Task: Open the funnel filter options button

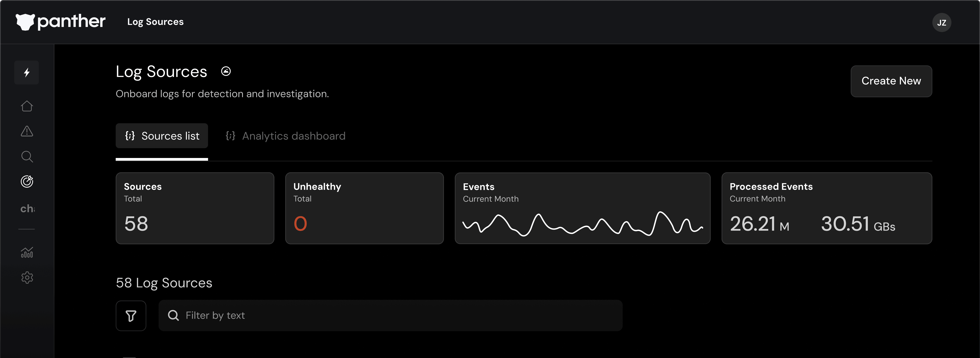Action: pyautogui.click(x=131, y=316)
